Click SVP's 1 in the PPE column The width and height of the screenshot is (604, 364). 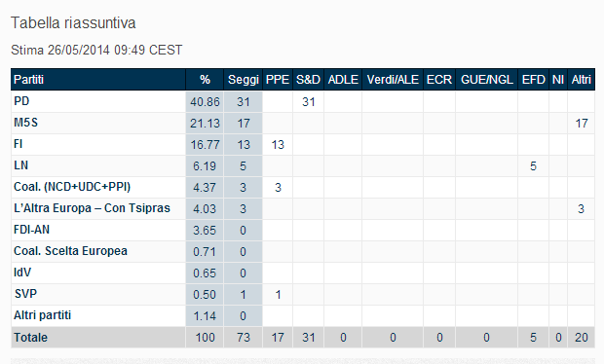coord(278,295)
